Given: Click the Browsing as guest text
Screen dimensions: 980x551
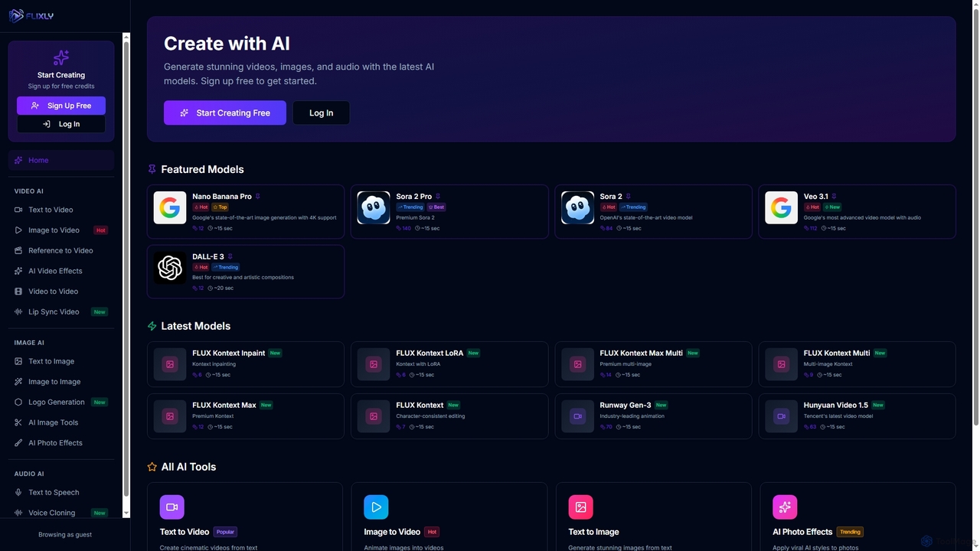Looking at the screenshot, I should pyautogui.click(x=65, y=534).
